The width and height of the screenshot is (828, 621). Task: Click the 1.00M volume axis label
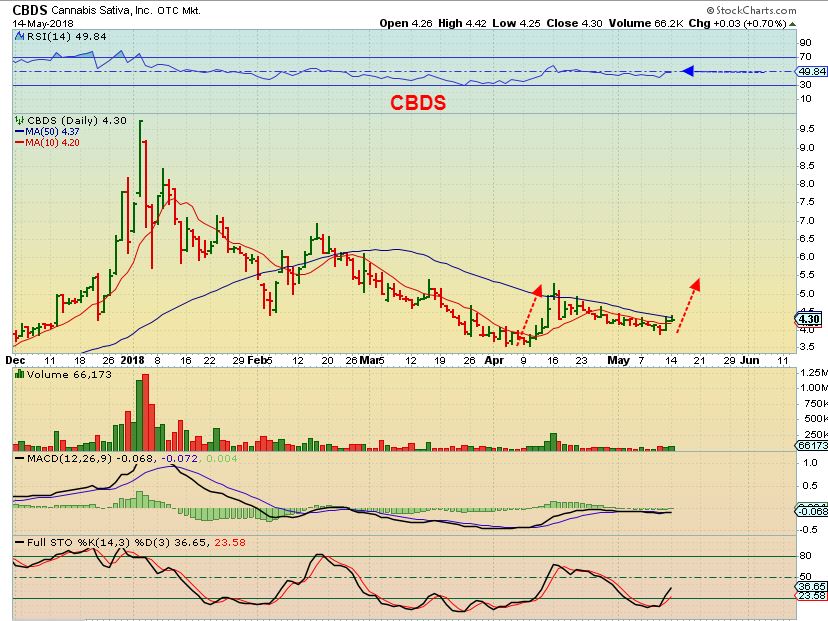[x=814, y=388]
